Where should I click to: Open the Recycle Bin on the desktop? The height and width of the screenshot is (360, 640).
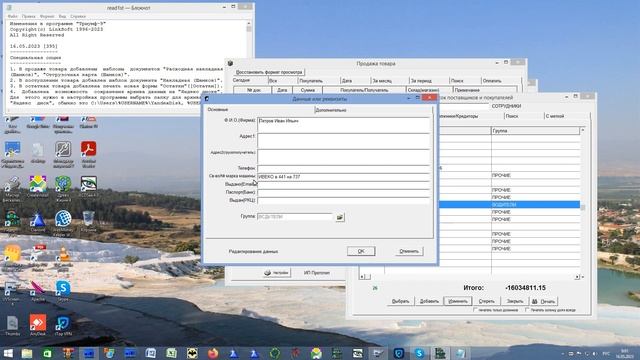[x=88, y=218]
